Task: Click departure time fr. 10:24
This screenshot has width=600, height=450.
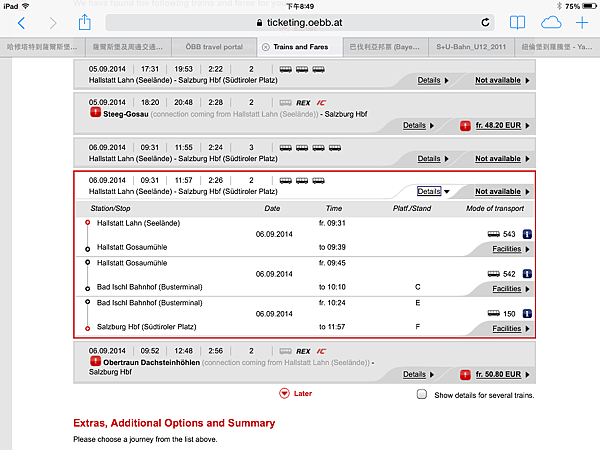Action: pos(332,303)
